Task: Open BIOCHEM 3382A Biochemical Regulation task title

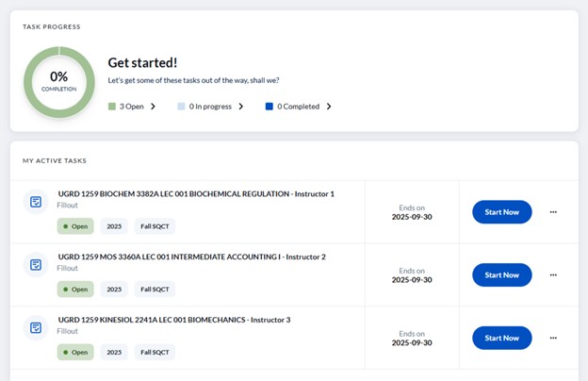Action: (196, 194)
